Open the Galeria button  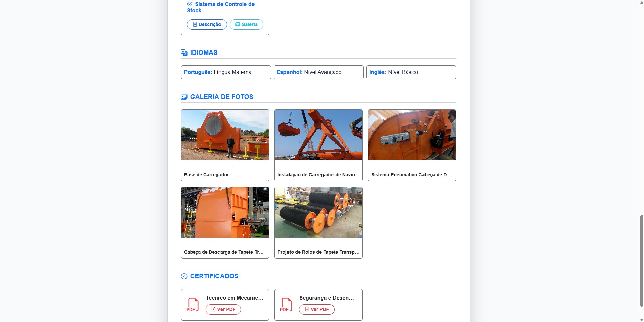(x=246, y=24)
